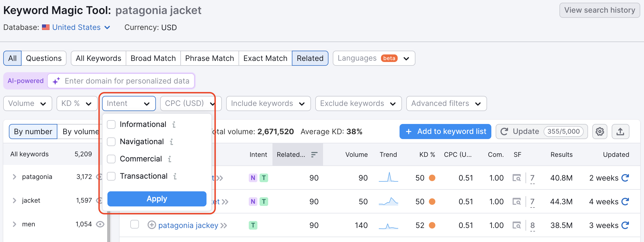The height and width of the screenshot is (242, 644).
Task: Check the Informational intent checkbox
Action: (x=111, y=125)
